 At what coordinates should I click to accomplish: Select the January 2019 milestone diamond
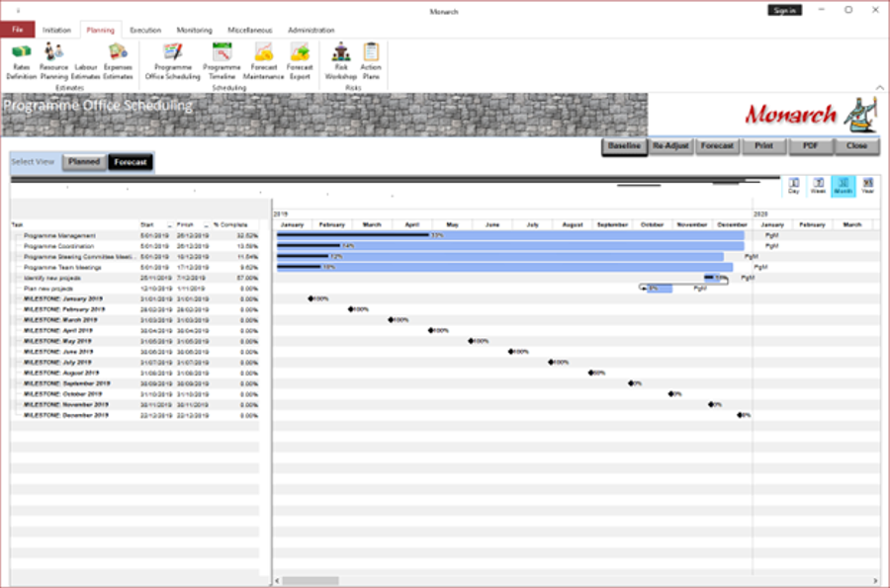[x=311, y=298]
